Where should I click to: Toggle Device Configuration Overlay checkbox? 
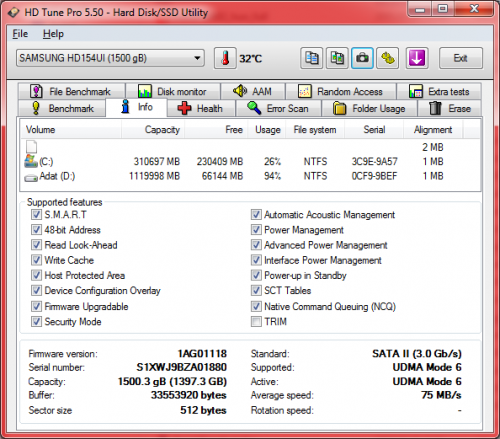pos(36,290)
